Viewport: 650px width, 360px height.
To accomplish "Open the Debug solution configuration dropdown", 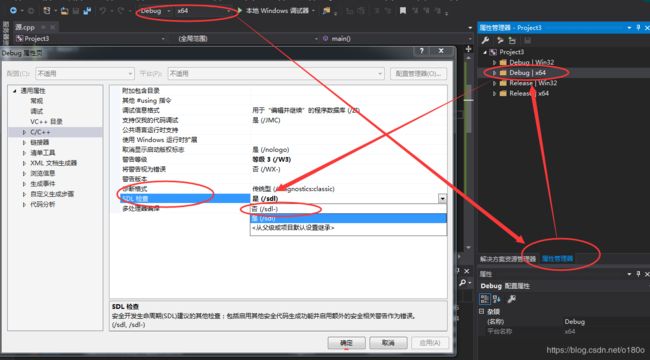I will pos(169,11).
